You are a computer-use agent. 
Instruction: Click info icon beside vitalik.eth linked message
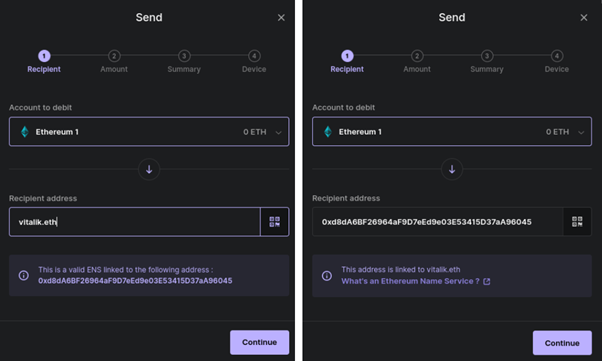point(327,275)
